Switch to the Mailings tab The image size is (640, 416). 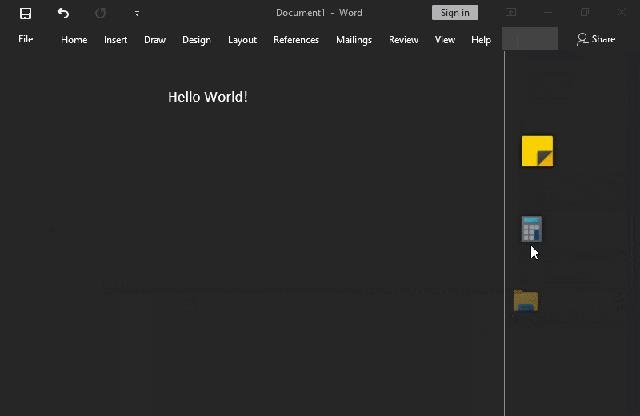[354, 40]
